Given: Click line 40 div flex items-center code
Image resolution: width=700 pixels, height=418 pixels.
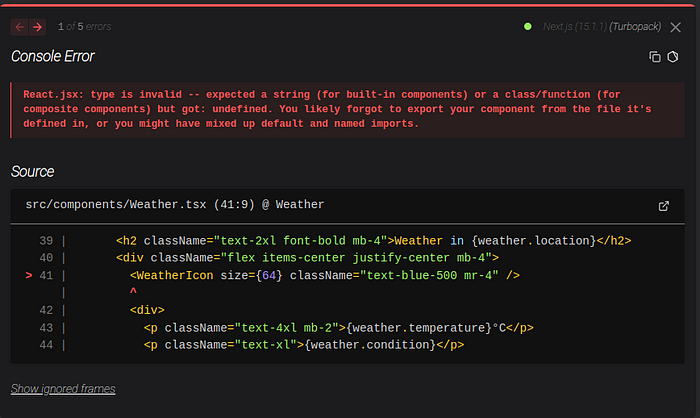Looking at the screenshot, I should 307,258.
